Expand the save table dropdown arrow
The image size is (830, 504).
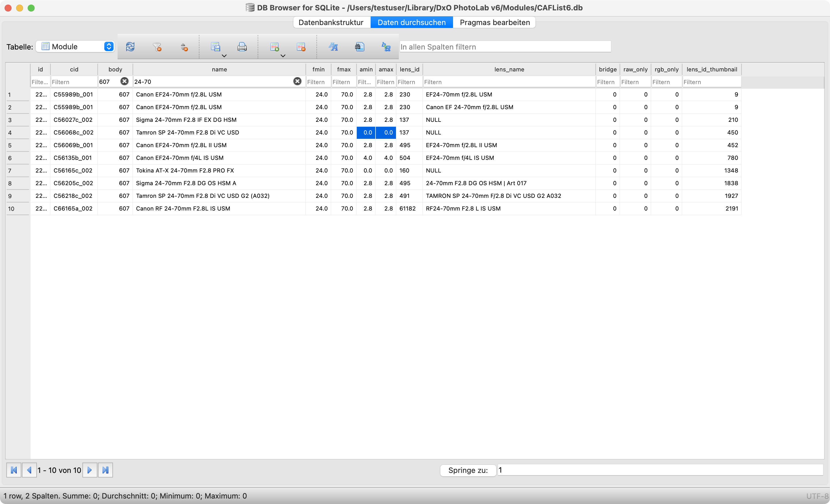tap(224, 56)
